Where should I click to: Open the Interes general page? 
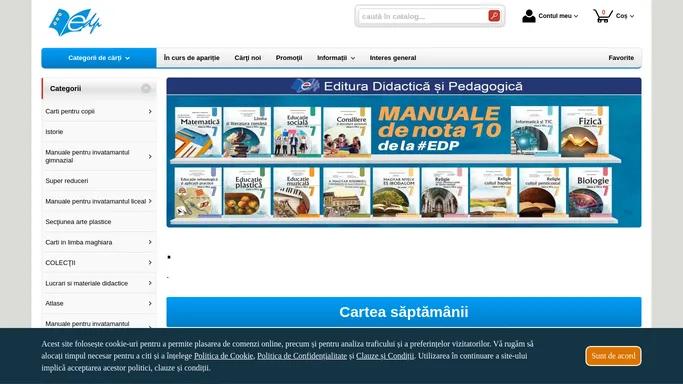393,58
